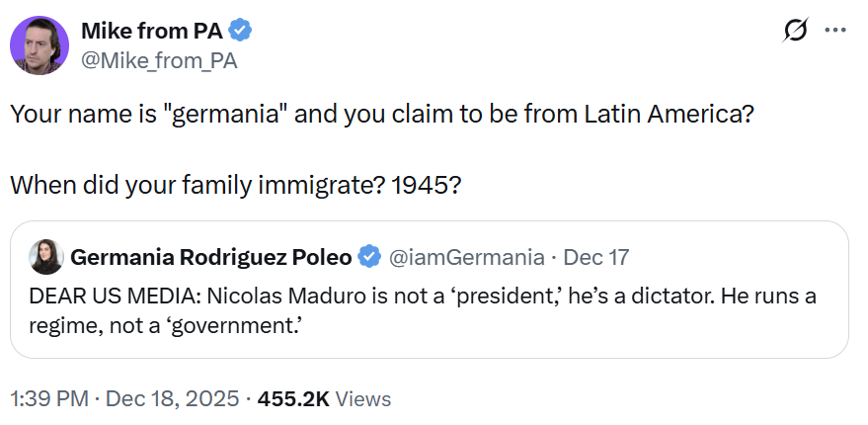Click the Views label

363,399
